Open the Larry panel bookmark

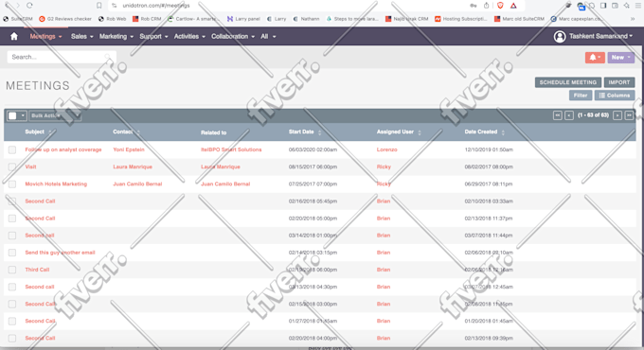[x=243, y=19]
